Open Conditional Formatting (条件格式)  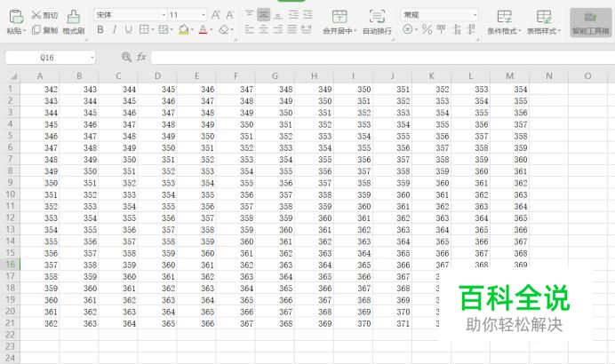tap(504, 22)
